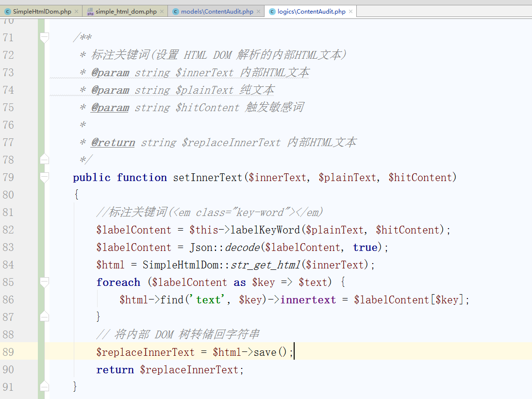Viewport: 532px width, 399px height.
Task: Collapse the foreach block at line 85
Action: pos(45,282)
